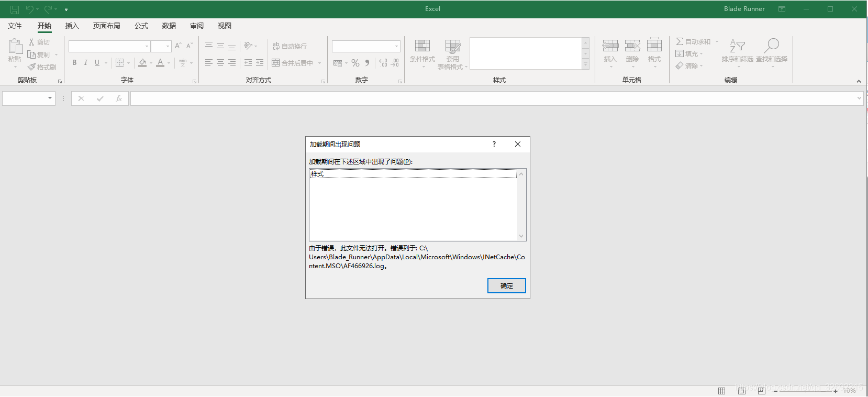The image size is (868, 397).
Task: Switch to Page Layout (页面布局) tab
Action: pyautogui.click(x=107, y=26)
